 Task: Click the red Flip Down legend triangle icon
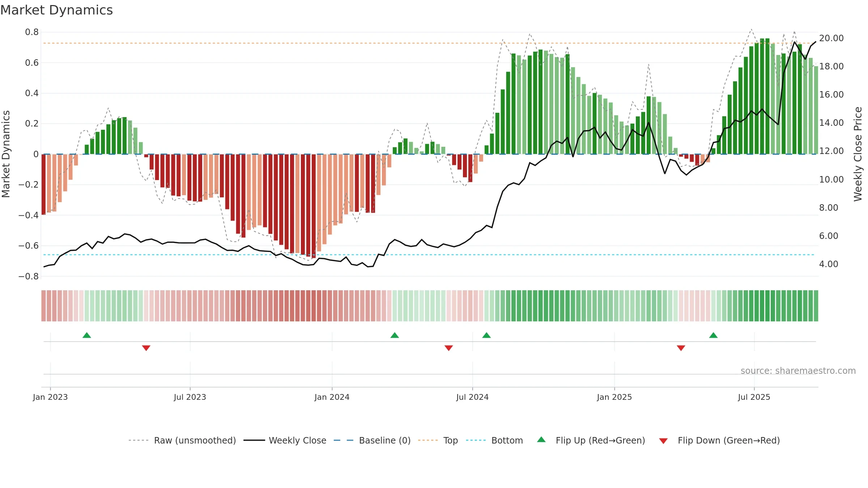click(663, 441)
